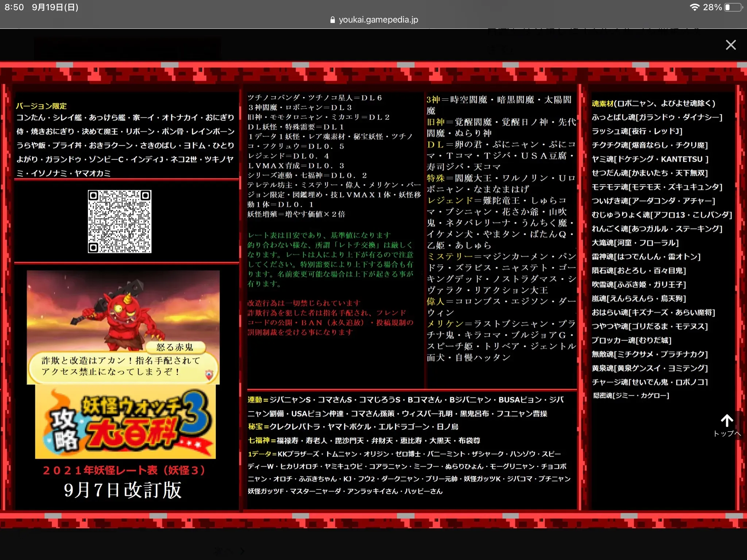Tap the トップへ up-arrow button
The image size is (747, 560).
click(x=727, y=425)
